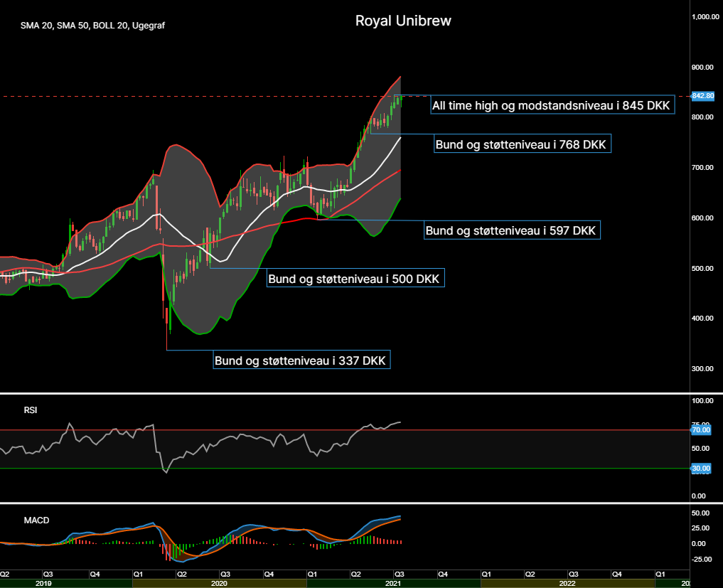Select the indicator legend SMA 20, SMA 50, BOLL 20, Ugegraf
Viewport: 723px width, 588px height.
92,26
